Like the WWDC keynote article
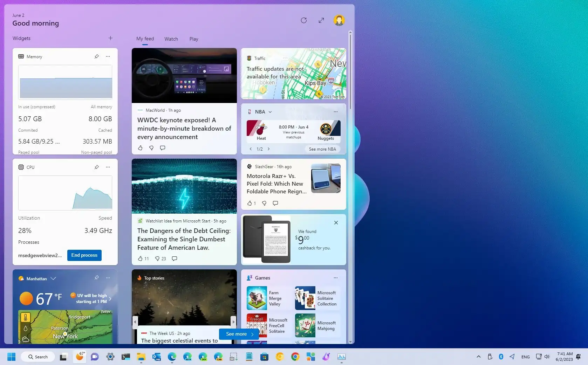This screenshot has height=365, width=588. pyautogui.click(x=140, y=148)
